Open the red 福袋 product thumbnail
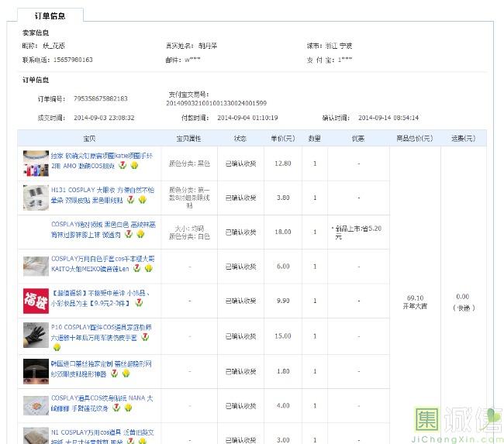The height and width of the screenshot is (444, 504). pyautogui.click(x=36, y=300)
